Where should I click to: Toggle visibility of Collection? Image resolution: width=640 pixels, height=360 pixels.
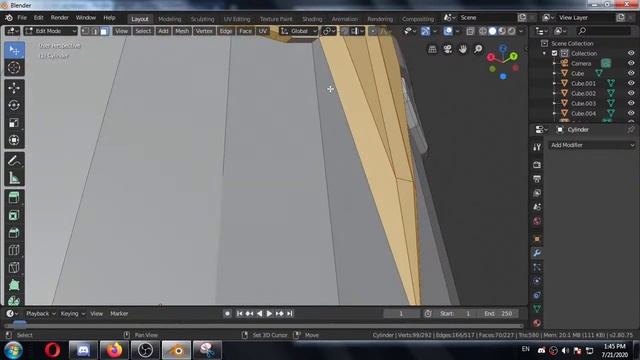(631, 53)
